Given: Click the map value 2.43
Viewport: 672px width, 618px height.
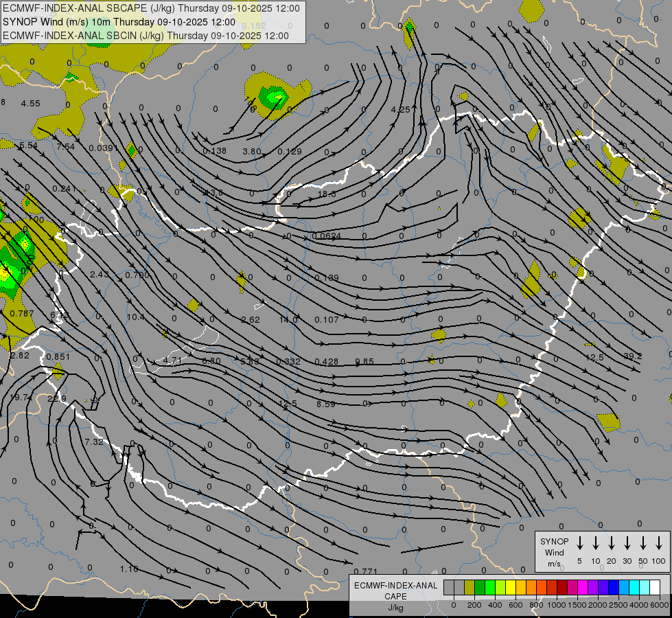Looking at the screenshot, I should coord(100,273).
